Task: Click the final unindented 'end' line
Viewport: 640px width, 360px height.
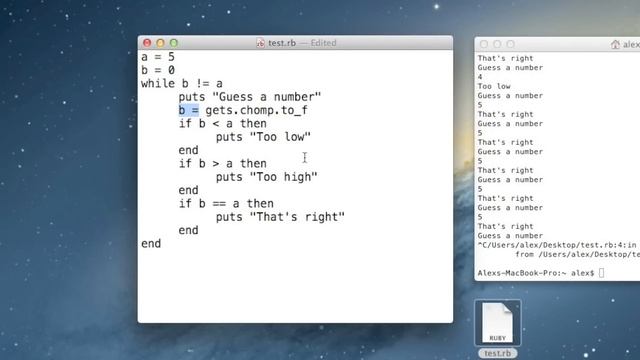Action: pyautogui.click(x=151, y=244)
